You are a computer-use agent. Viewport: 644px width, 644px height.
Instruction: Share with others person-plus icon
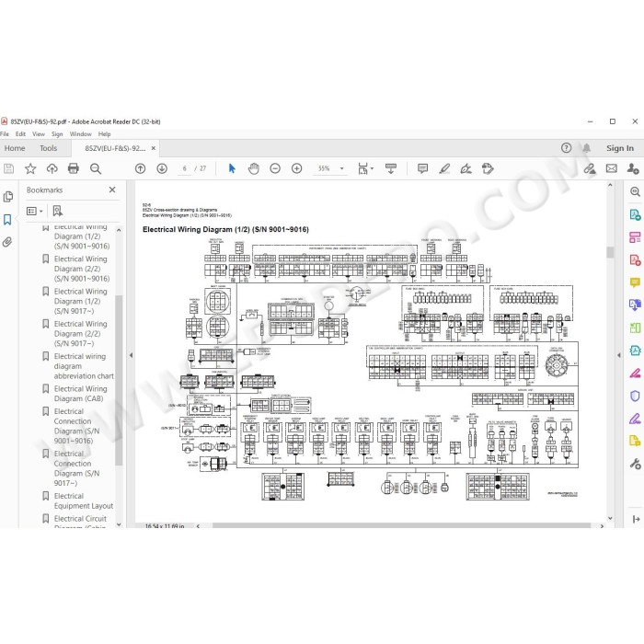[x=633, y=168]
